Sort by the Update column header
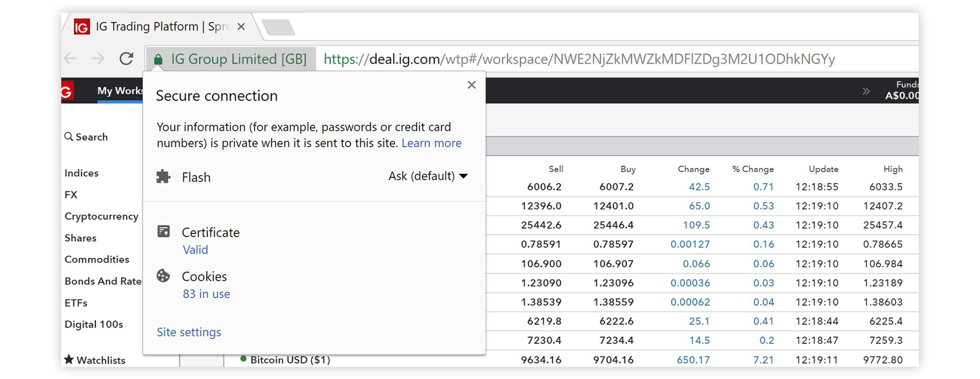980x379 pixels. point(823,169)
